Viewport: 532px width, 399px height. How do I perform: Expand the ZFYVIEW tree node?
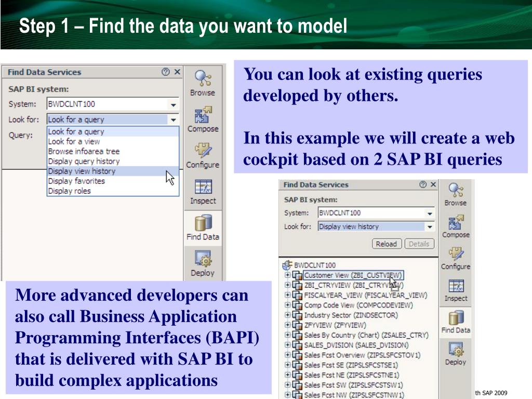287,325
